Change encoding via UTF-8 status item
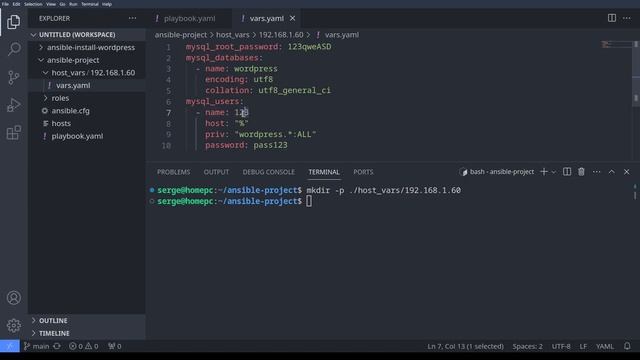Screen dimensions: 640x360 561,346
